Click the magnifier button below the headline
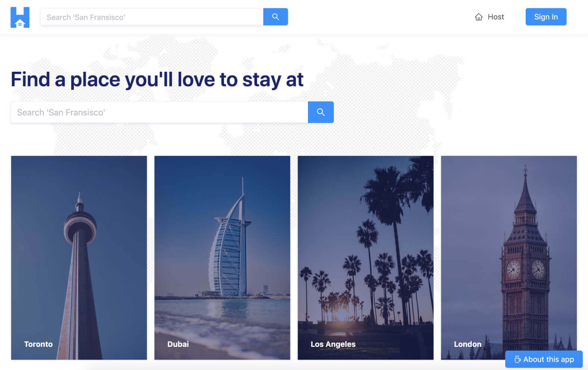 (x=321, y=112)
